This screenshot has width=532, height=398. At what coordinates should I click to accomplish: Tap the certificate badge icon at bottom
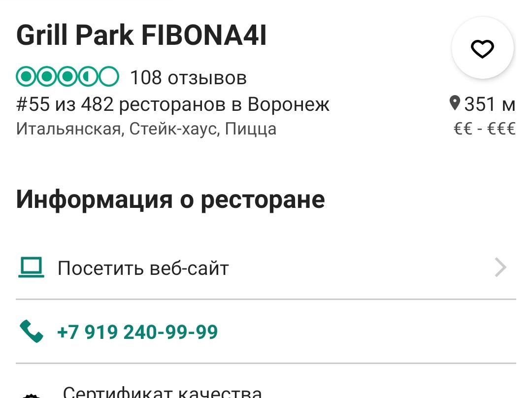[x=32, y=395]
